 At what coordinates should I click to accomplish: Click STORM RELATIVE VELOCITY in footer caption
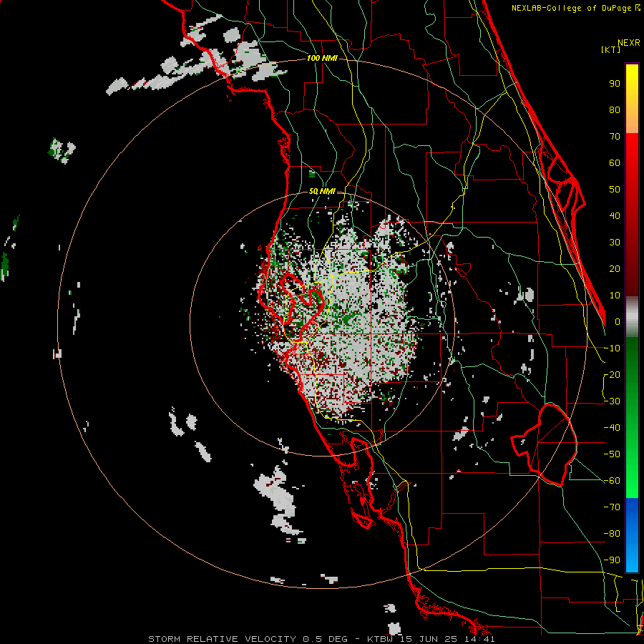click(222, 639)
